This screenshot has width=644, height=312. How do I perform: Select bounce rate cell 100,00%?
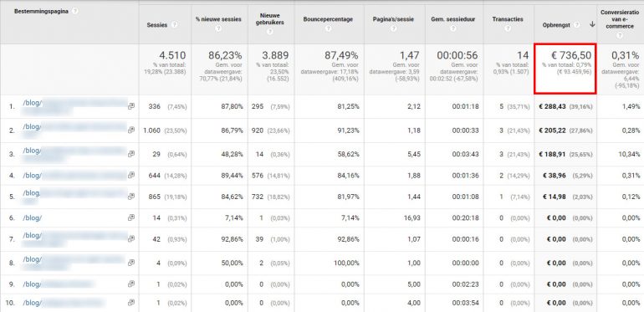346,263
